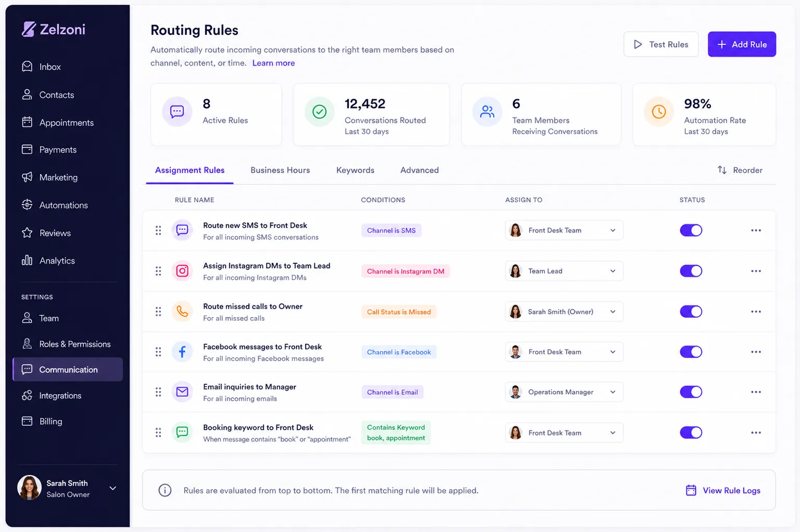Click the Reorder button
This screenshot has height=532, width=800.
point(740,170)
